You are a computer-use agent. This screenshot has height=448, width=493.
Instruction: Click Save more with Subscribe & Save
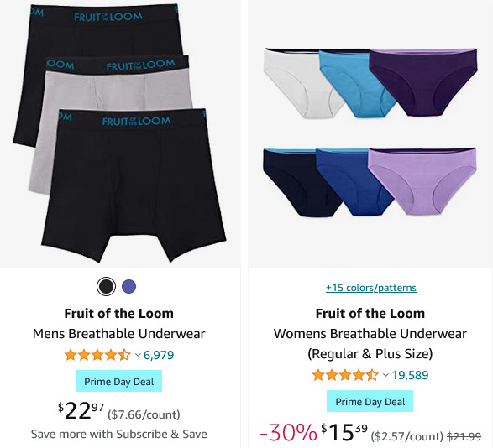point(119,435)
